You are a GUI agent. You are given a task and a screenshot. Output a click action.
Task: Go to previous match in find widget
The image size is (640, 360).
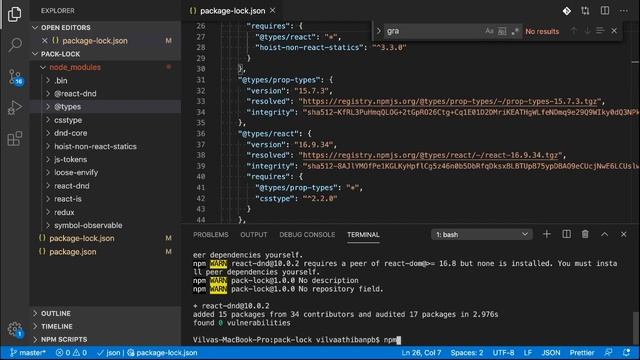tap(573, 31)
